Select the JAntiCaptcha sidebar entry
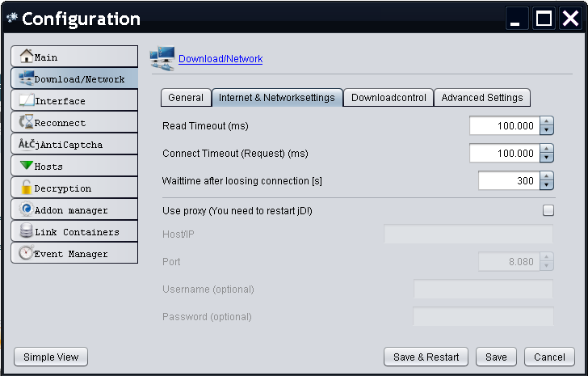Image resolution: width=588 pixels, height=376 pixels. point(73,145)
